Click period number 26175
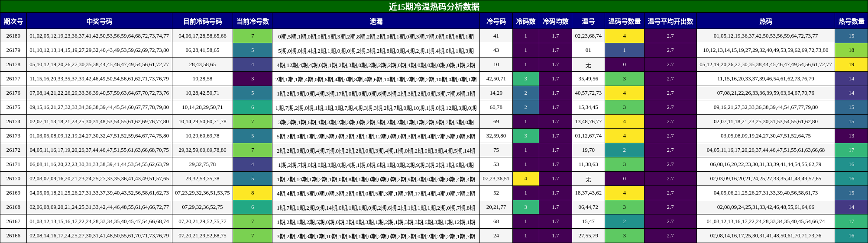Viewport: 868px width, 243px height. 13,107
